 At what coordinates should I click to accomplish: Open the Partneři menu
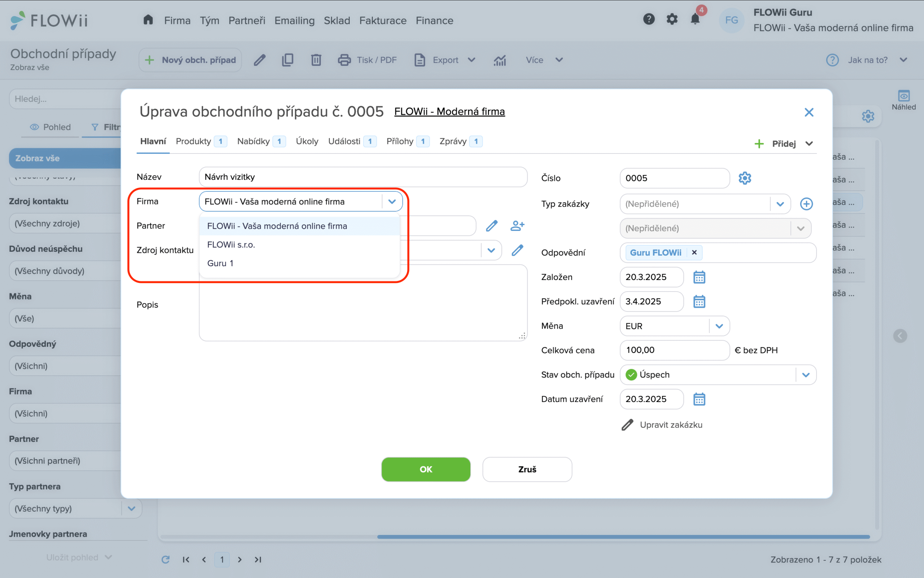point(247,20)
